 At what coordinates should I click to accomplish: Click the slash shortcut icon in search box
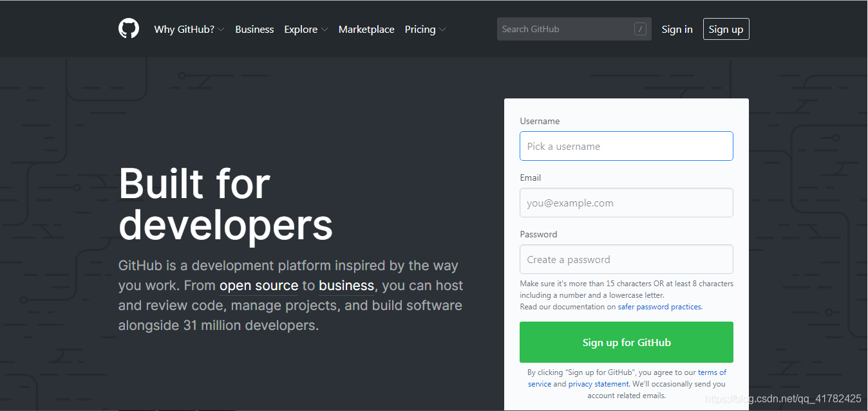tap(640, 29)
